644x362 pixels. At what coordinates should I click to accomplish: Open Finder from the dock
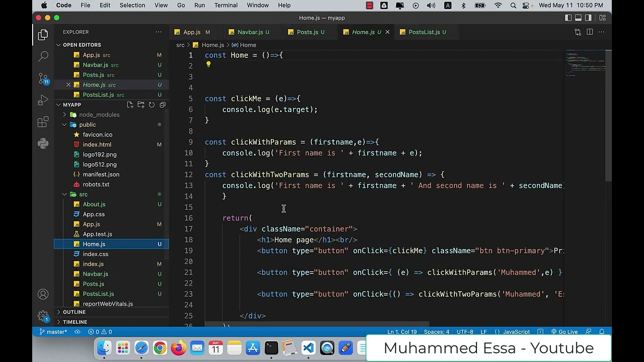click(x=104, y=348)
